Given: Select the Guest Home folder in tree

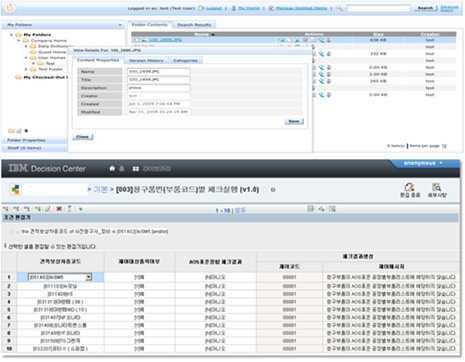Looking at the screenshot, I should point(52,52).
